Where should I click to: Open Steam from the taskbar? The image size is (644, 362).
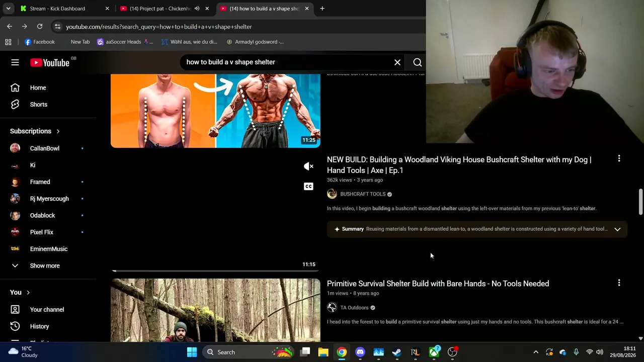click(x=397, y=352)
